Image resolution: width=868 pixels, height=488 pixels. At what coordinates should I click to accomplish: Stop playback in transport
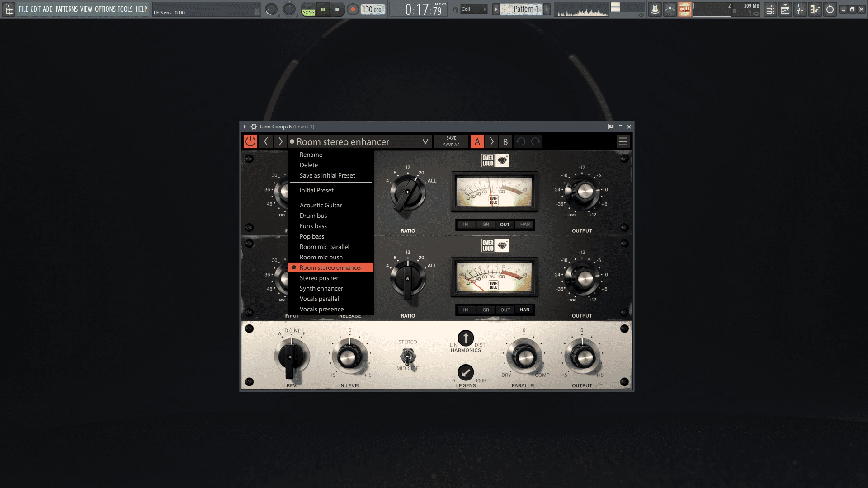pyautogui.click(x=337, y=9)
